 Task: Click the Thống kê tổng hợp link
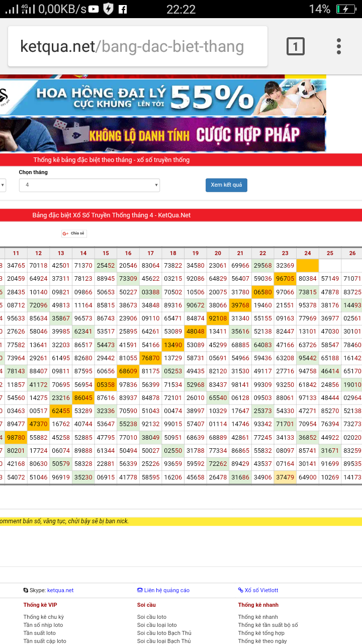pyautogui.click(x=261, y=633)
